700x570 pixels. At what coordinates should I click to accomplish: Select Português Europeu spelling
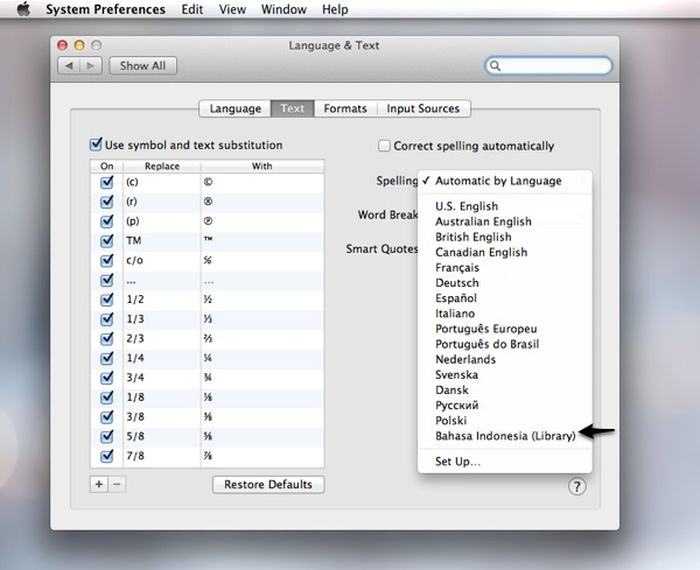[x=505, y=329]
